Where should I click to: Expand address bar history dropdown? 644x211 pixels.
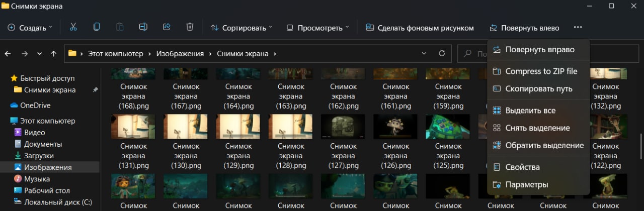(424, 53)
